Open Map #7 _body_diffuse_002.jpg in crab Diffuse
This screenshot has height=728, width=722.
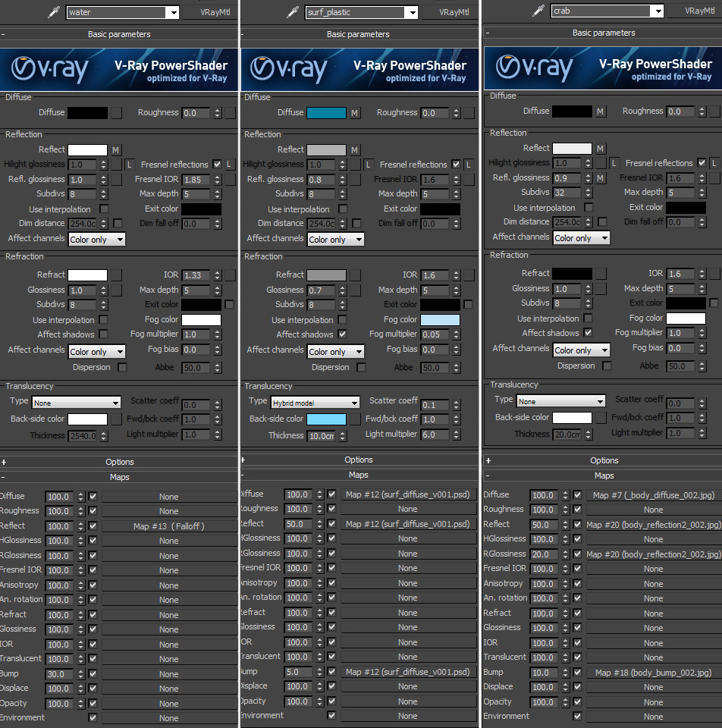coord(654,495)
